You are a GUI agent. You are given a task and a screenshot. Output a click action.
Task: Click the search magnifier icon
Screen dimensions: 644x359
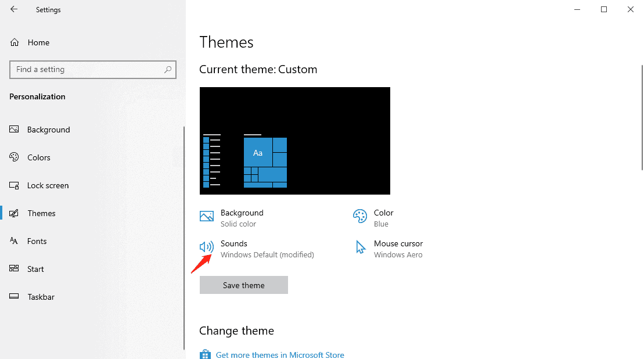pos(168,69)
